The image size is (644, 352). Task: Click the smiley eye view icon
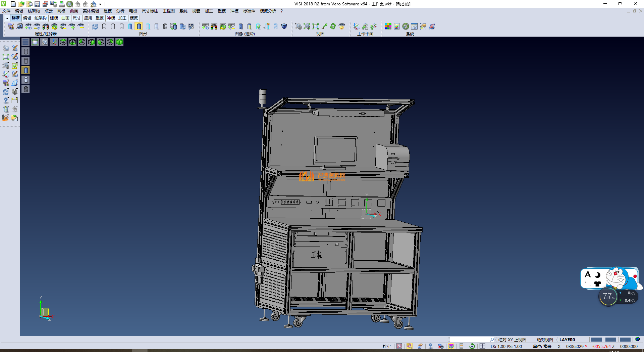click(342, 26)
